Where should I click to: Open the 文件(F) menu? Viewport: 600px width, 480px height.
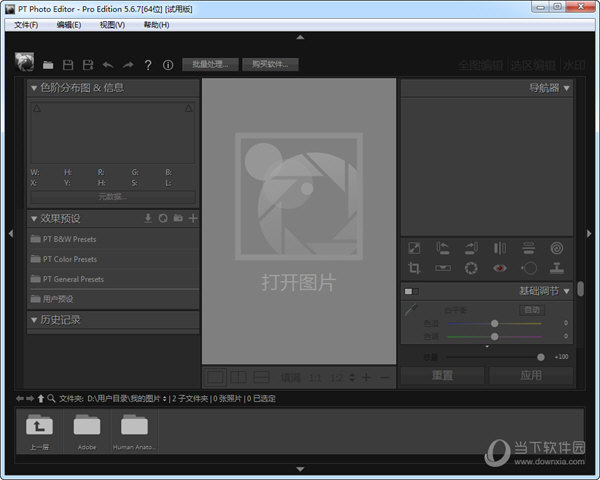click(26, 25)
